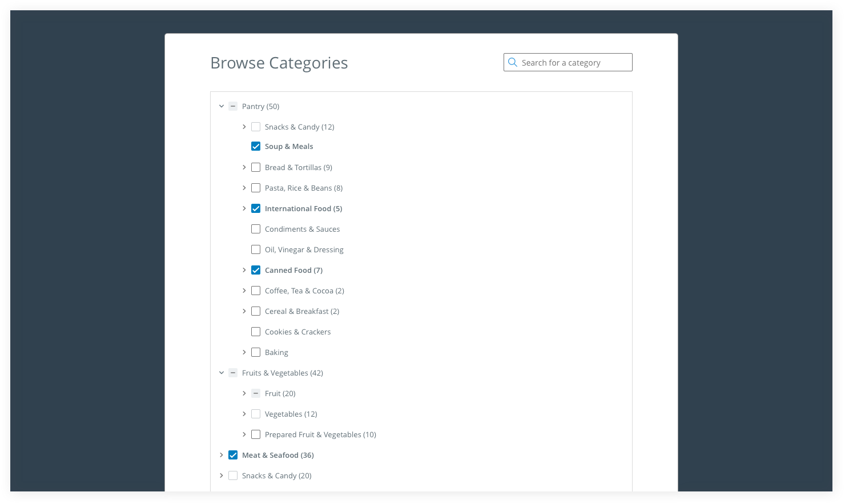Click the Browse Categories heading

click(279, 63)
